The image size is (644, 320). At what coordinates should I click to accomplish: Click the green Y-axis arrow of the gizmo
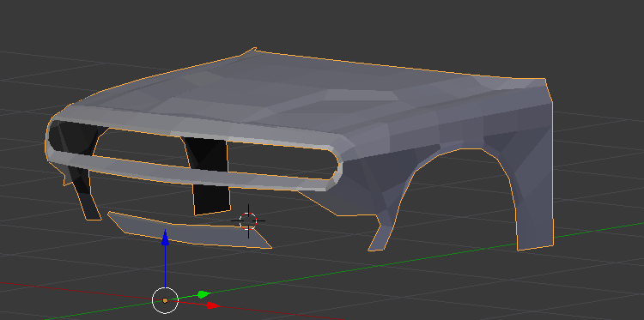point(204,294)
